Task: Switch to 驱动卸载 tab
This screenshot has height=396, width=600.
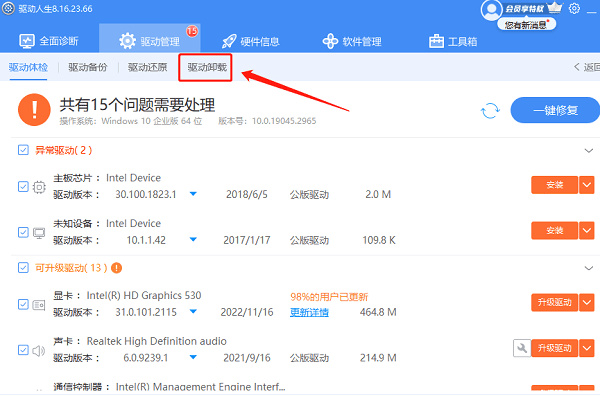Action: click(207, 67)
